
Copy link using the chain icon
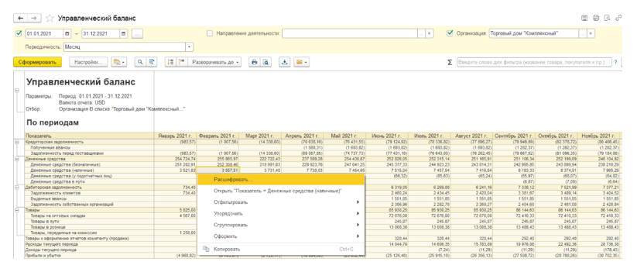(618, 18)
